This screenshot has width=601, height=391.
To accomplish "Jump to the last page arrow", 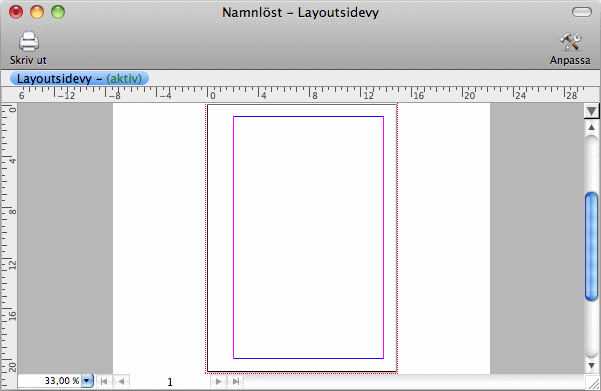I will (236, 381).
